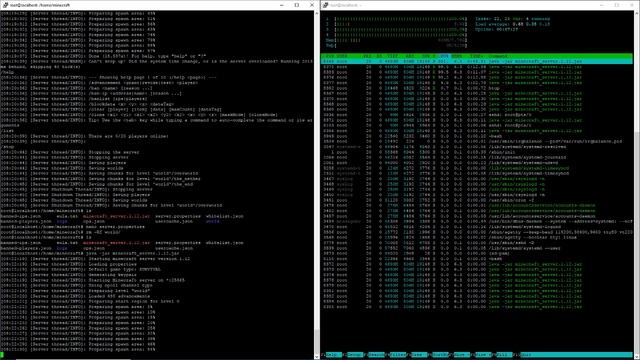Click the 'There are 0/20 players online' log line
The image size is (640, 360).
[84, 136]
